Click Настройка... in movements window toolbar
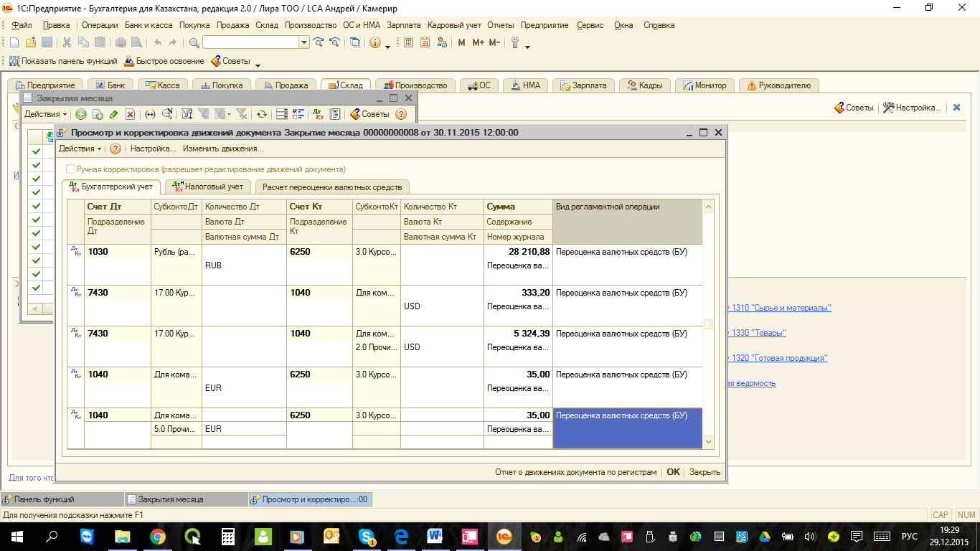 tap(153, 149)
